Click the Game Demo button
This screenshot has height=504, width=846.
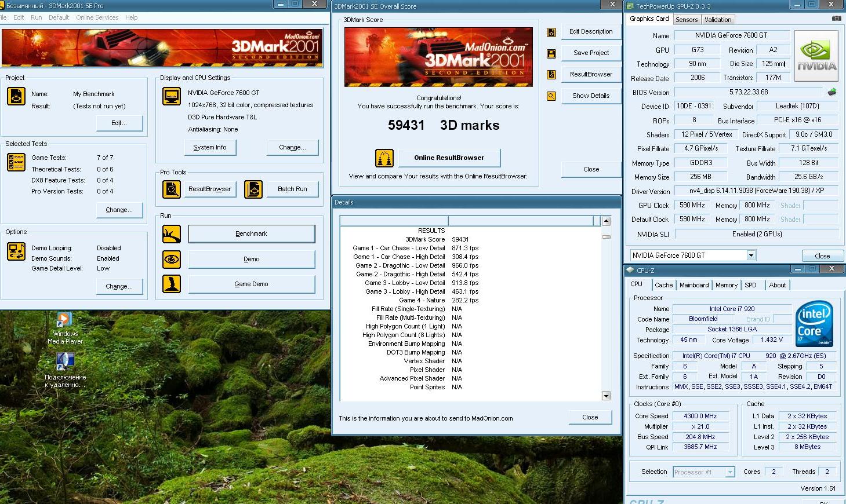coord(251,284)
